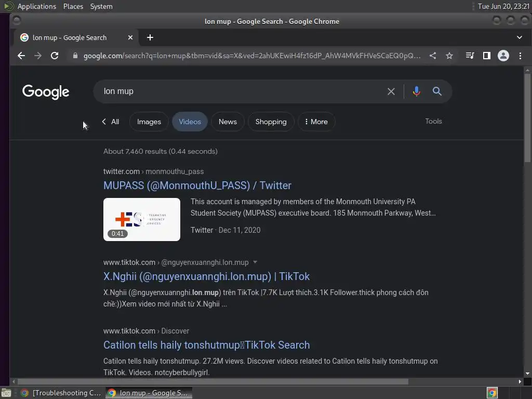Viewport: 532px width, 399px height.
Task: Click the scroll left arrow
Action: coord(14,382)
